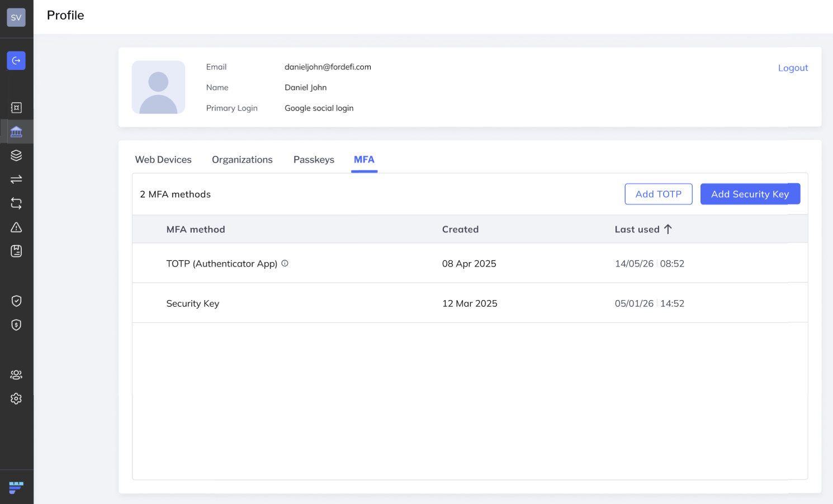The image size is (833, 504).
Task: Open the transfer arrows sidebar icon
Action: pos(16,179)
